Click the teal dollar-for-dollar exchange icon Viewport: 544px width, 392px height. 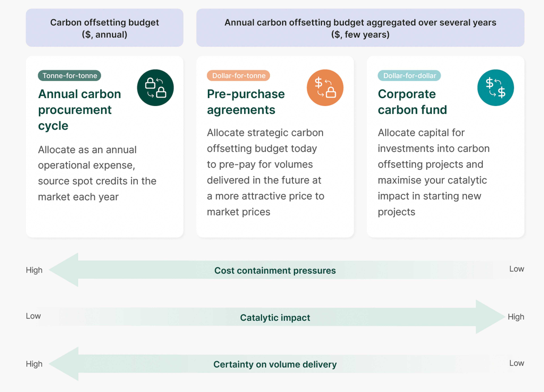click(x=496, y=88)
